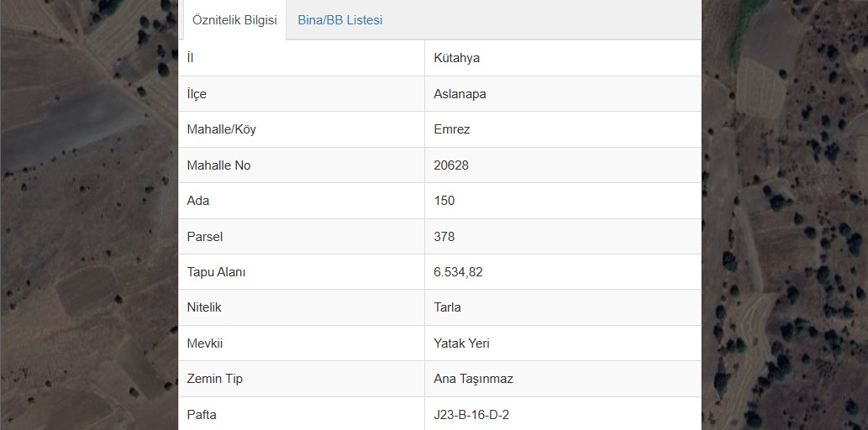Select the Mevkii field label
The height and width of the screenshot is (430, 868).
pos(205,343)
